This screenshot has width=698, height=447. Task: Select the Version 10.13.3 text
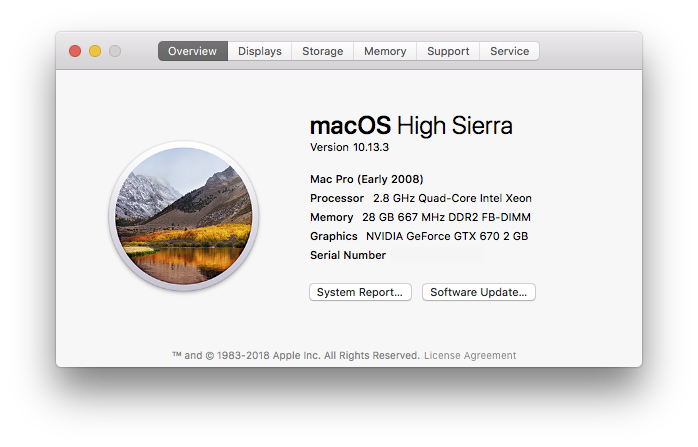pos(349,147)
